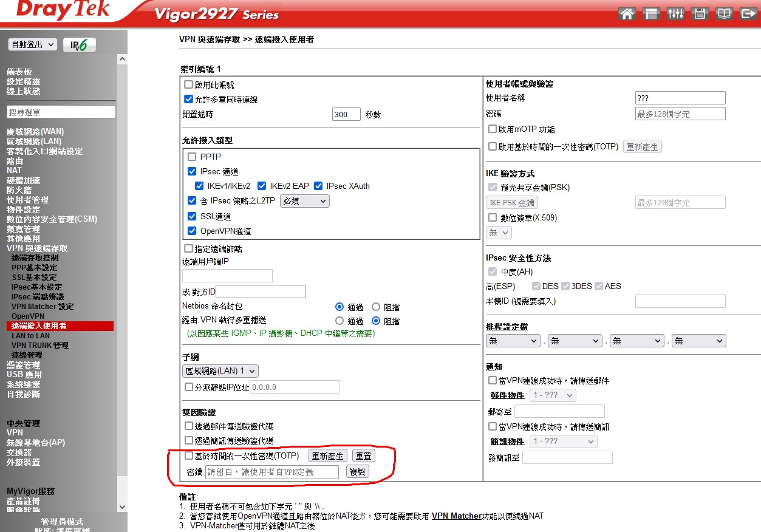Go to 防火牆 in sidebar menu
This screenshot has height=532, width=761.
[x=19, y=190]
